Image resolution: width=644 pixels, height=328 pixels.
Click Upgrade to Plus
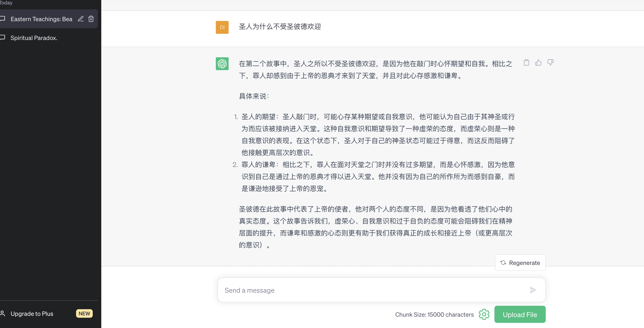32,314
